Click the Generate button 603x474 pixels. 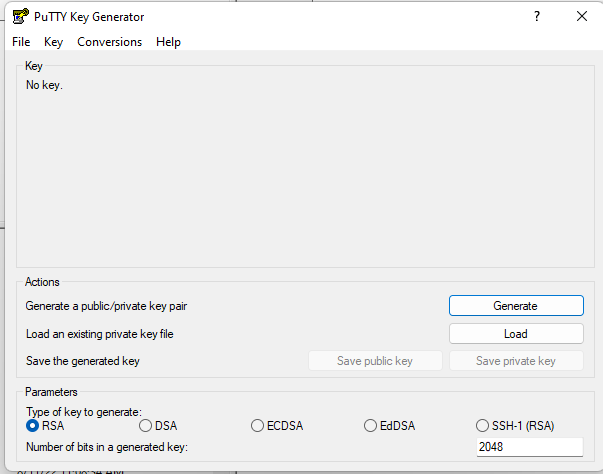pos(516,306)
